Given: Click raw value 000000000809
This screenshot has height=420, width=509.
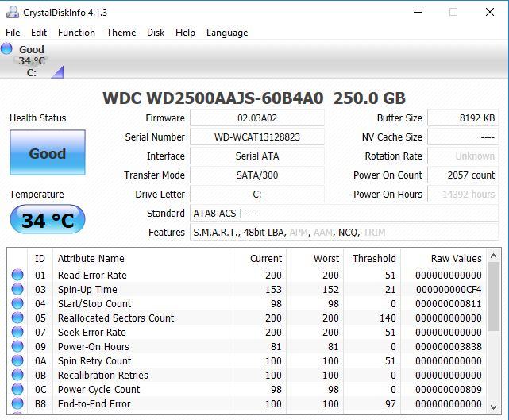Looking at the screenshot, I should coord(449,389).
